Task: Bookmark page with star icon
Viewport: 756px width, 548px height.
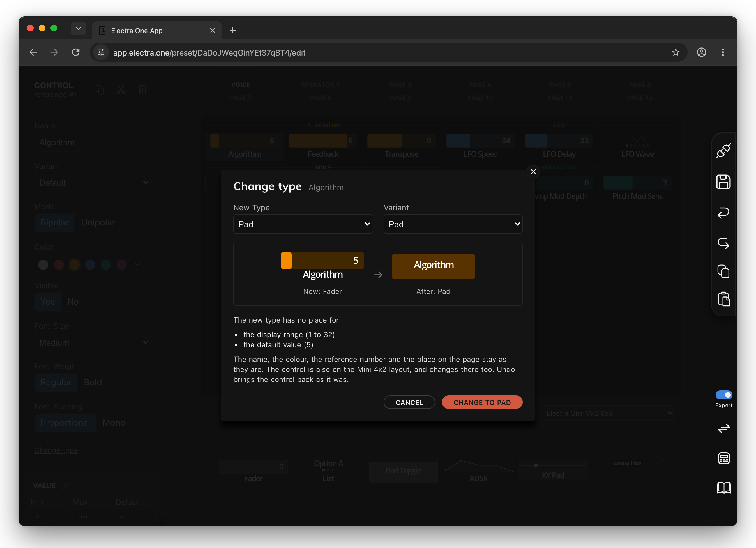Action: point(675,52)
